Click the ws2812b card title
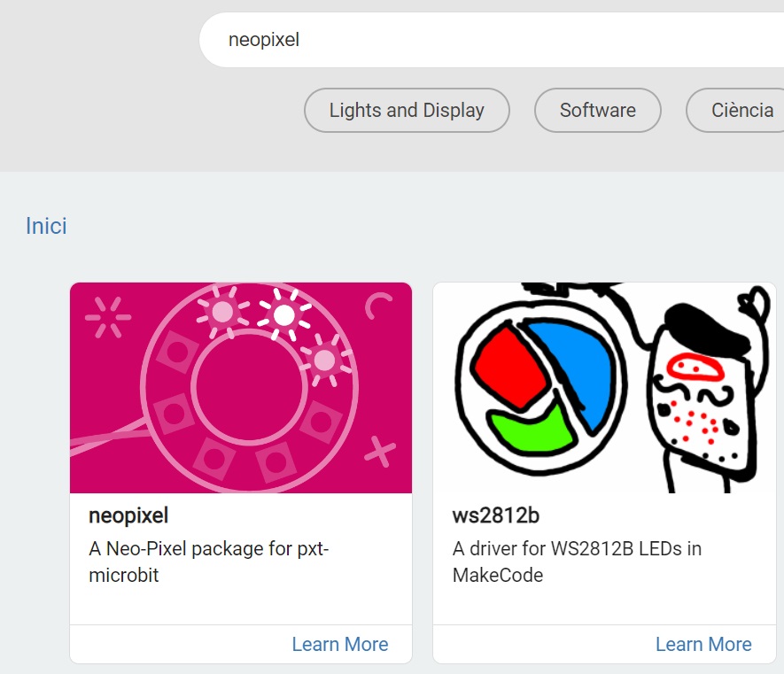Image resolution: width=784 pixels, height=674 pixels. [495, 515]
